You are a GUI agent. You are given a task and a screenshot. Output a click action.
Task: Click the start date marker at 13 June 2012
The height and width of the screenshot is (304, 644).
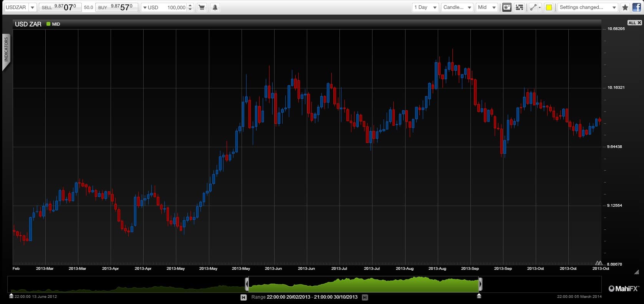pos(11,296)
